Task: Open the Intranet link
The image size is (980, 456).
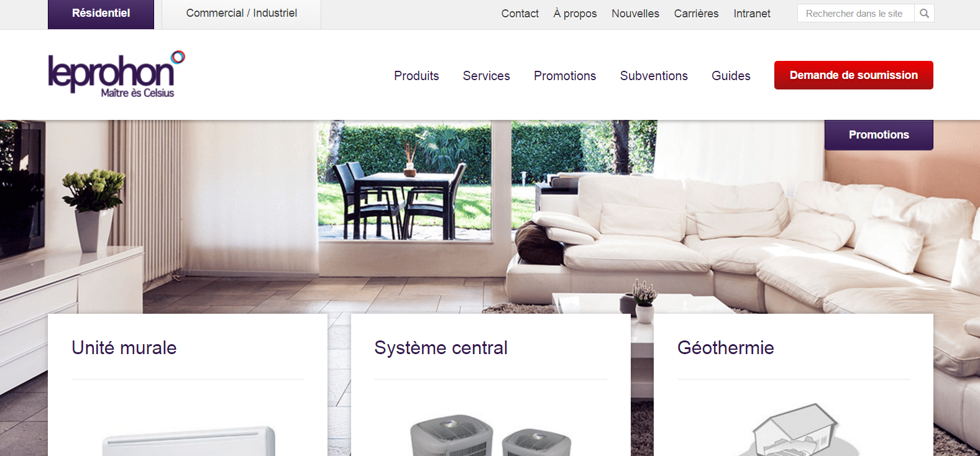Action: tap(752, 14)
